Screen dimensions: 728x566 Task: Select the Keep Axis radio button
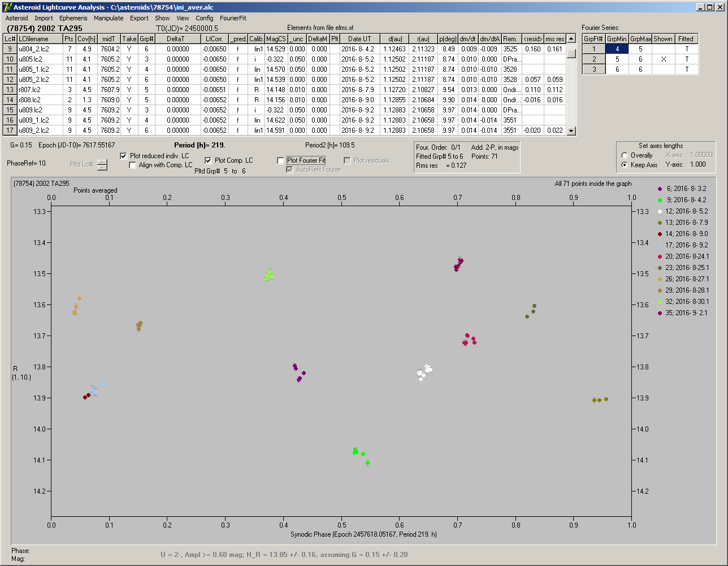click(x=624, y=165)
